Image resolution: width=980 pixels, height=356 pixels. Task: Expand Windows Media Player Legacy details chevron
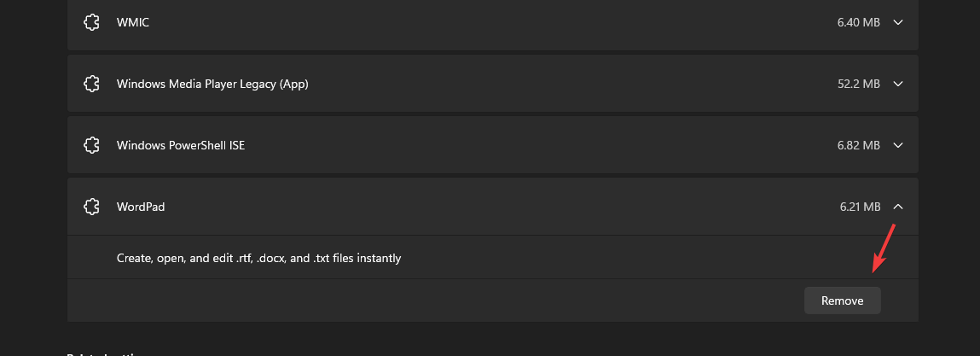(x=897, y=84)
